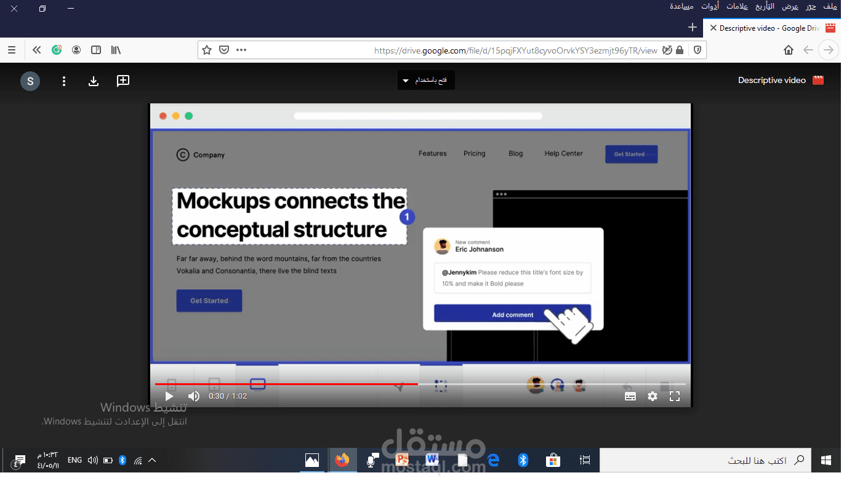The width and height of the screenshot is (868, 486).
Task: Open the system tray volume control
Action: pyautogui.click(x=93, y=460)
